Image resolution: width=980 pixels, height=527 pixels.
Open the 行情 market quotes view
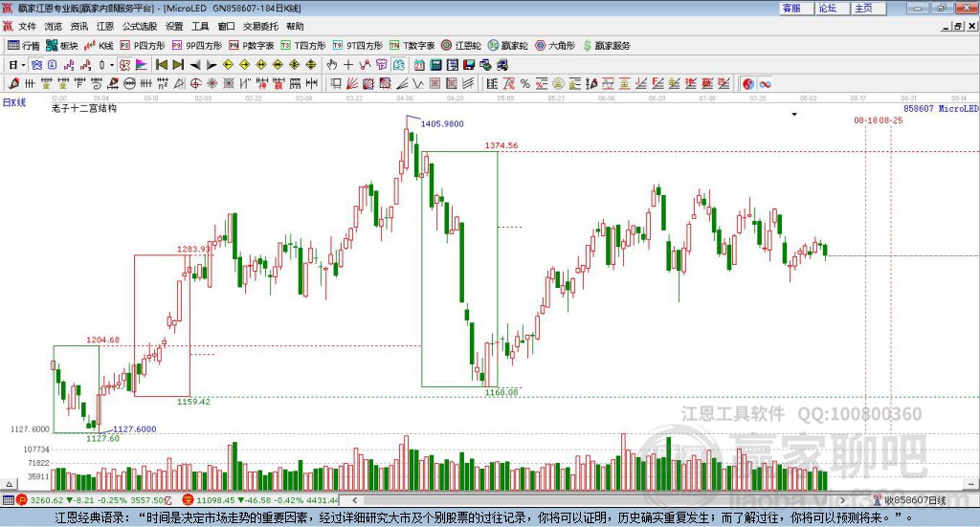click(x=23, y=46)
